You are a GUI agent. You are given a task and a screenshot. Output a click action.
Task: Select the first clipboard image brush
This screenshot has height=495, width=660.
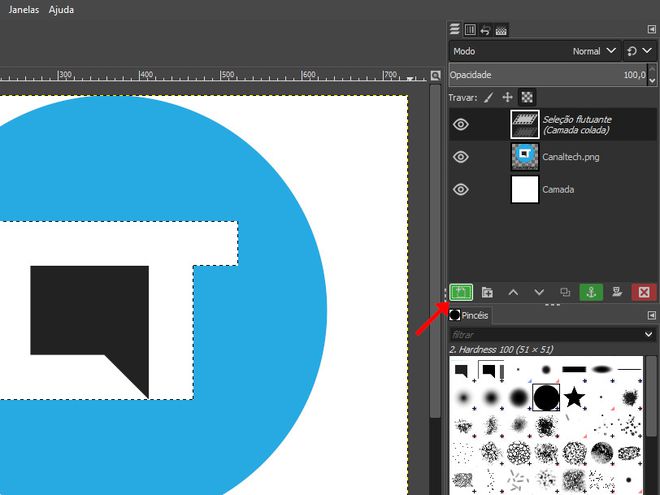(x=462, y=370)
